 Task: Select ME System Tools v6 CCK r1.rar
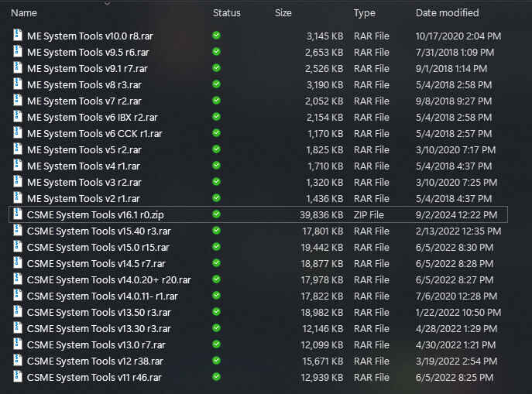pyautogui.click(x=94, y=134)
